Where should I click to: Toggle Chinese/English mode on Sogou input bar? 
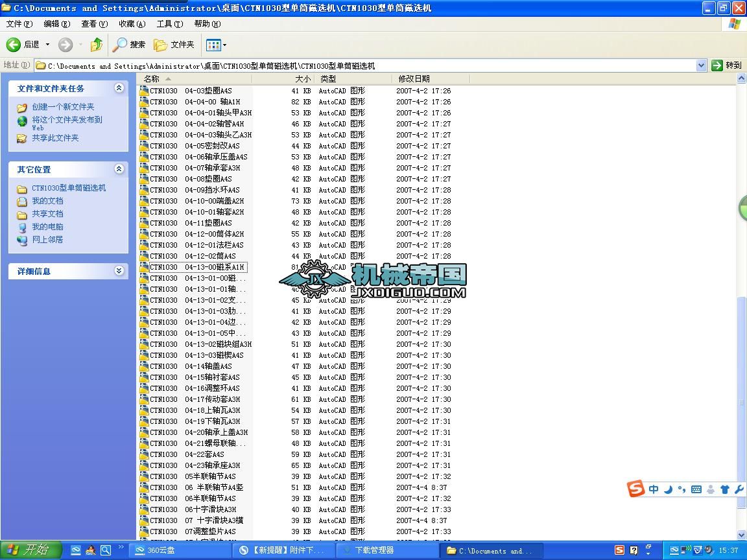pos(654,489)
